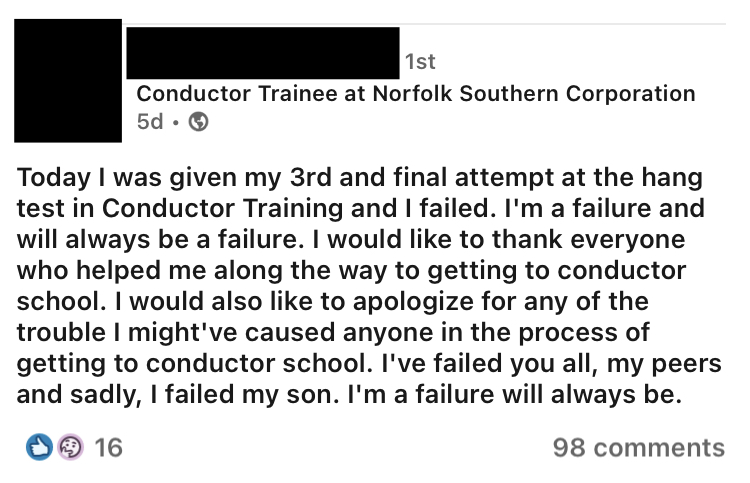Click the line starting trouble I might've caused
This screenshot has width=750, height=483.
[333, 332]
